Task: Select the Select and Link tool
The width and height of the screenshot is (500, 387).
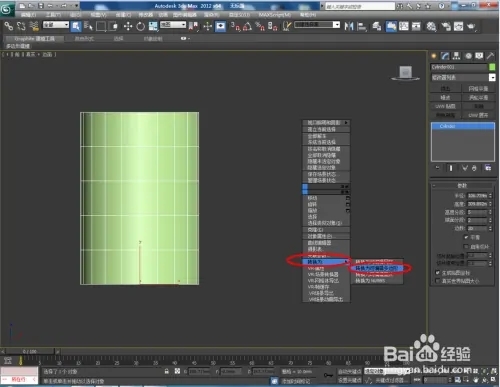Action: click(8, 26)
